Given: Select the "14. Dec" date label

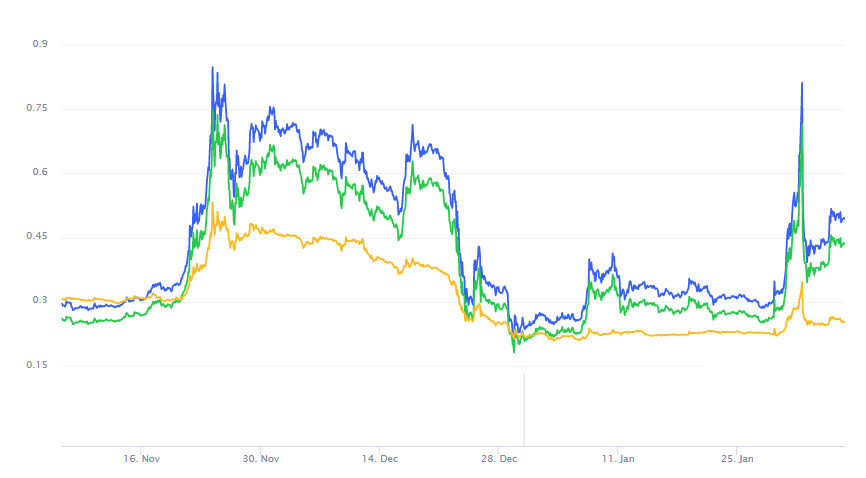Looking at the screenshot, I should tap(379, 459).
